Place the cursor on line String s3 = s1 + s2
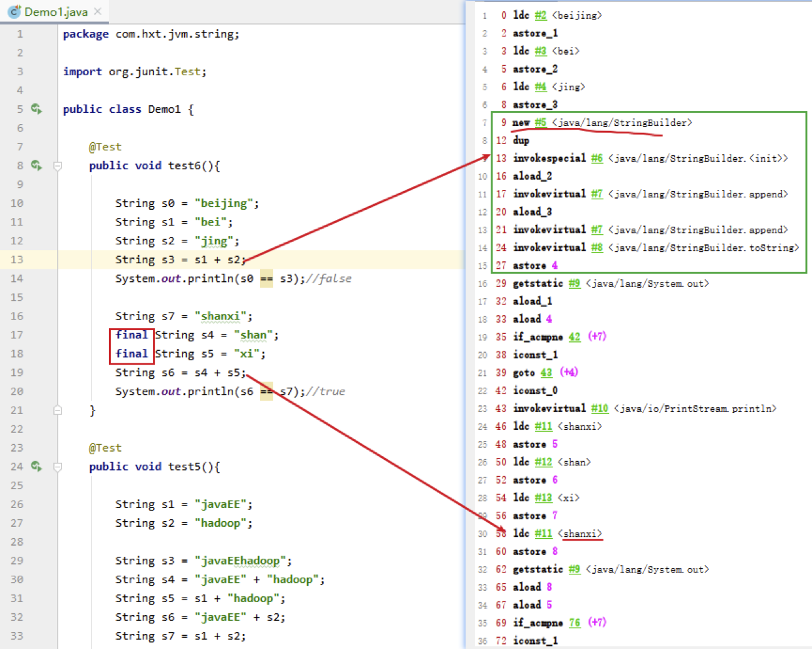Screen dimensions: 812x649 (180, 259)
